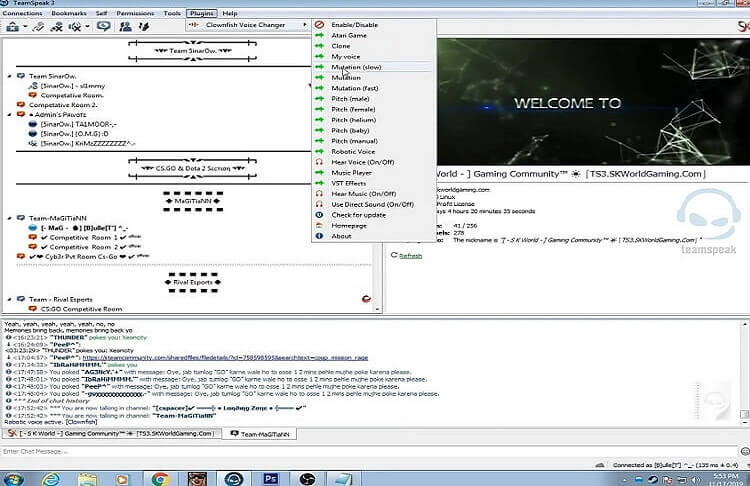This screenshot has height=486, width=750.
Task: Click Check for update entry
Action: click(x=373, y=215)
